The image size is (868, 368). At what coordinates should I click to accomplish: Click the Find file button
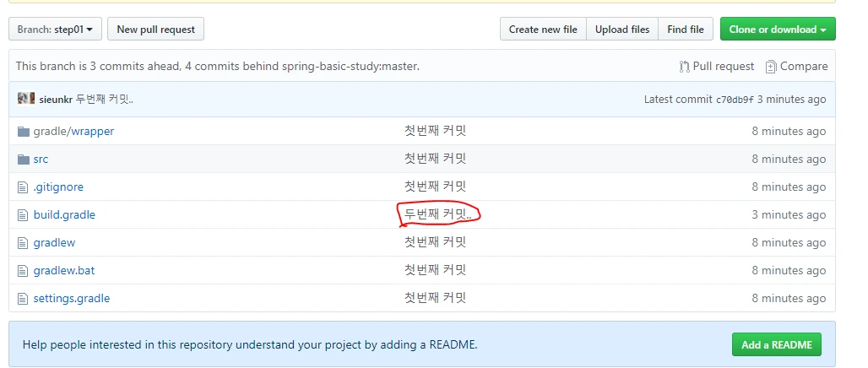click(x=686, y=30)
